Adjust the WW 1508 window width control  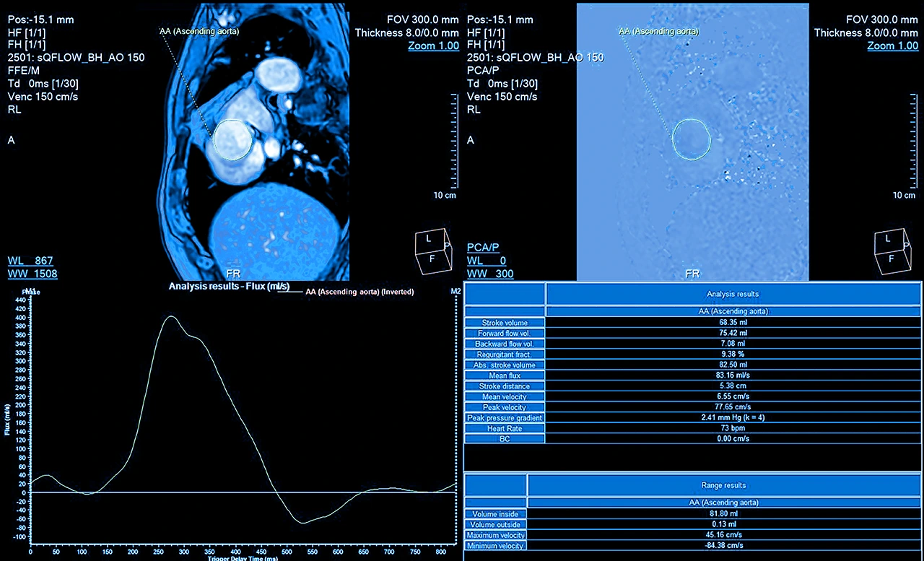(32, 274)
